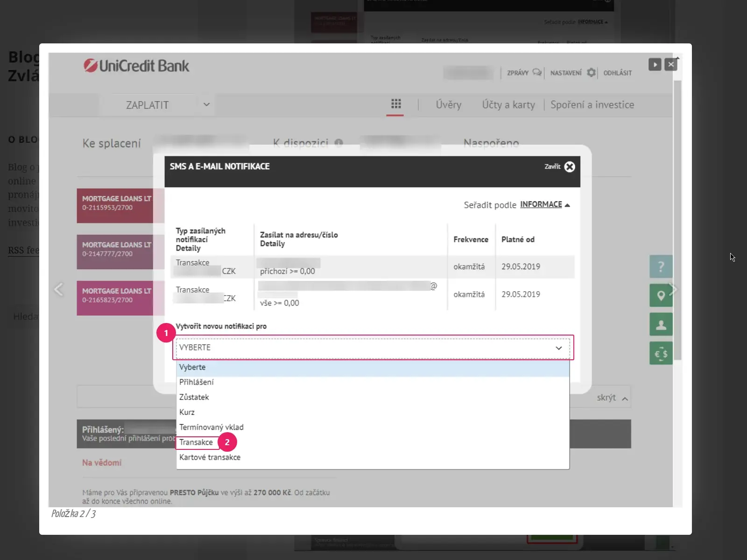Click the Ke splacení label
This screenshot has height=560, width=747.
pyautogui.click(x=112, y=143)
